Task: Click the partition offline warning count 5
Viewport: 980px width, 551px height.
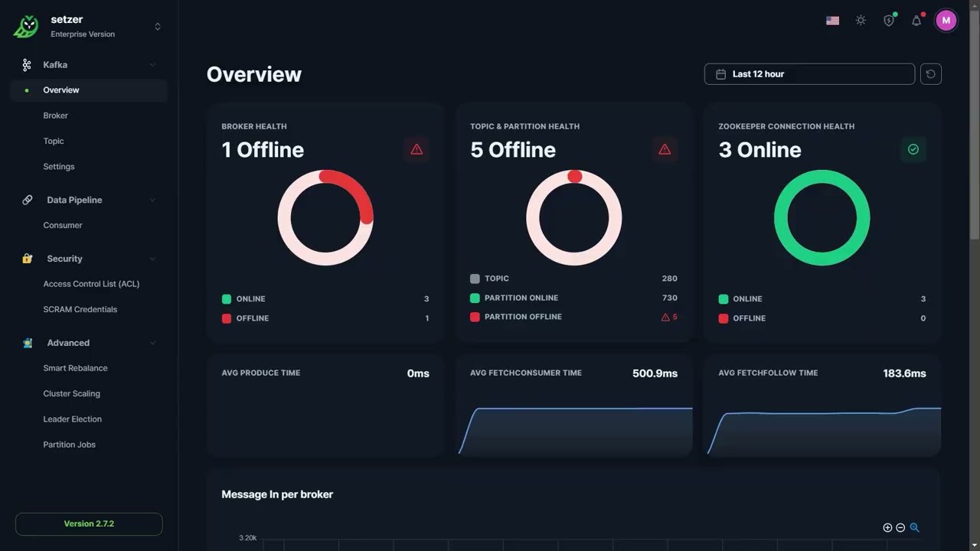Action: (x=669, y=317)
